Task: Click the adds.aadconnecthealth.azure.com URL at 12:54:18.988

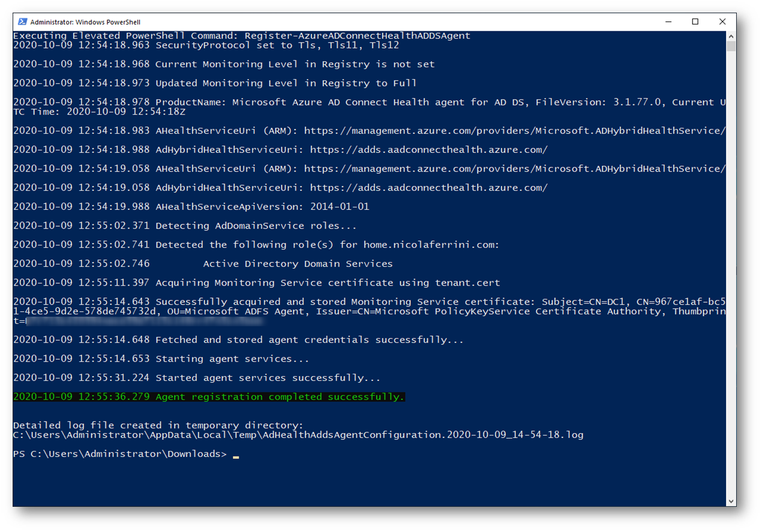Action: click(x=428, y=150)
